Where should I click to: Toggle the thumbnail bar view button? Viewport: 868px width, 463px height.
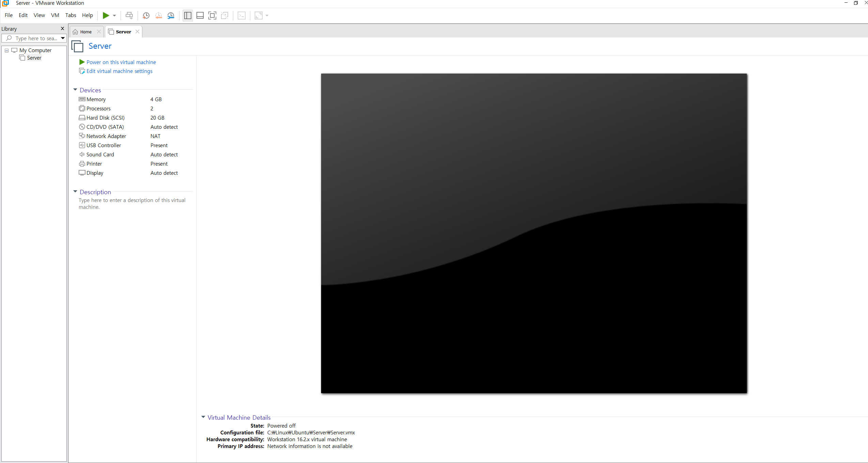coord(200,16)
